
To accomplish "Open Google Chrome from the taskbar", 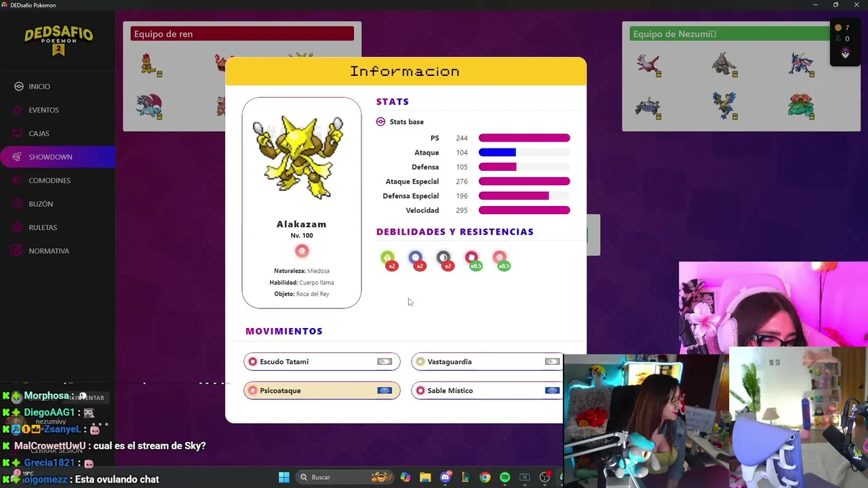I will (x=485, y=477).
